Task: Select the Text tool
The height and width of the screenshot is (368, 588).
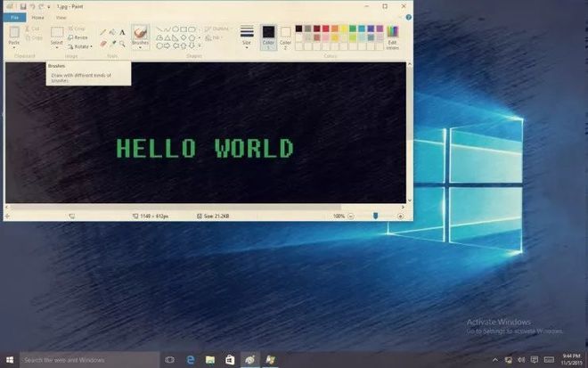Action: pos(122,32)
